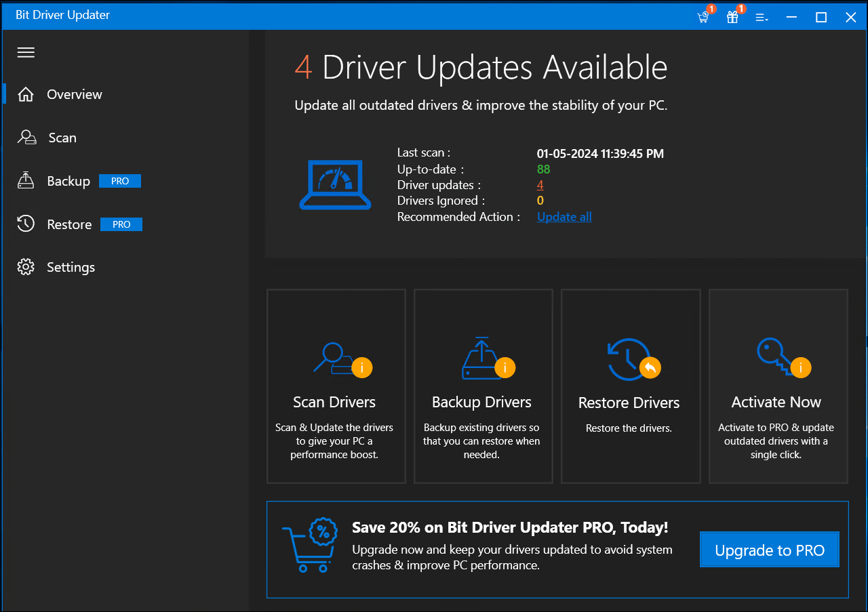The image size is (868, 612).
Task: Click the info badge on Backup Drivers card
Action: point(505,367)
